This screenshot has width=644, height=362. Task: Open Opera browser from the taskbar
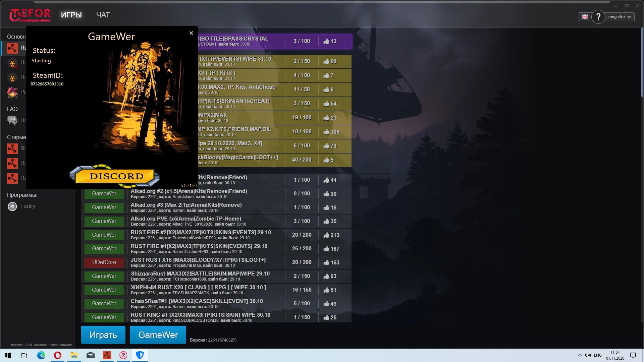(58, 355)
